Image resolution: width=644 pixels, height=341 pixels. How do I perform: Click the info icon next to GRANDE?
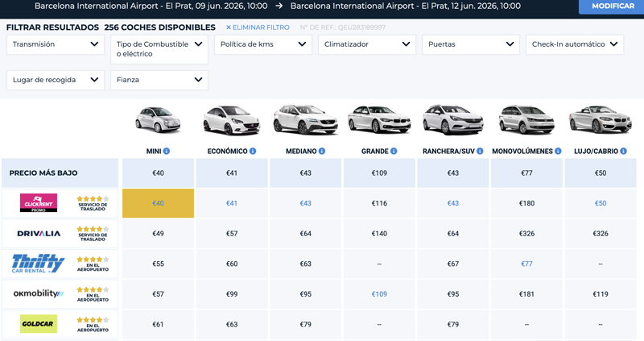394,151
